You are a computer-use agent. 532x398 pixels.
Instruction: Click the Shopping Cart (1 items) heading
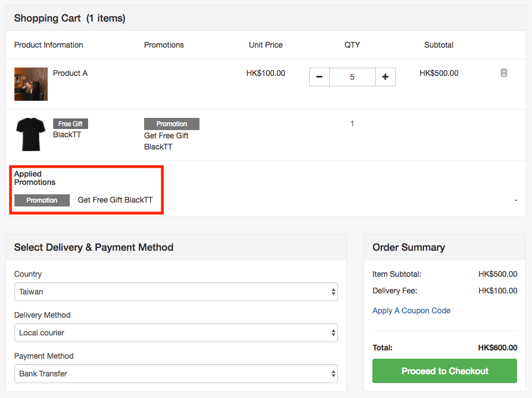tap(70, 18)
